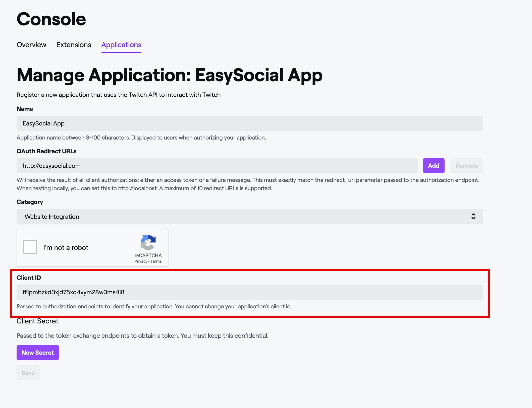Click the Name label
The height and width of the screenshot is (408, 532).
25,109
